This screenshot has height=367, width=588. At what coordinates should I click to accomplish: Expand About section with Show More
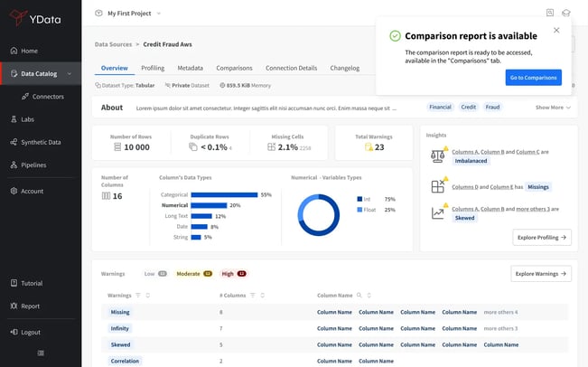tap(553, 108)
